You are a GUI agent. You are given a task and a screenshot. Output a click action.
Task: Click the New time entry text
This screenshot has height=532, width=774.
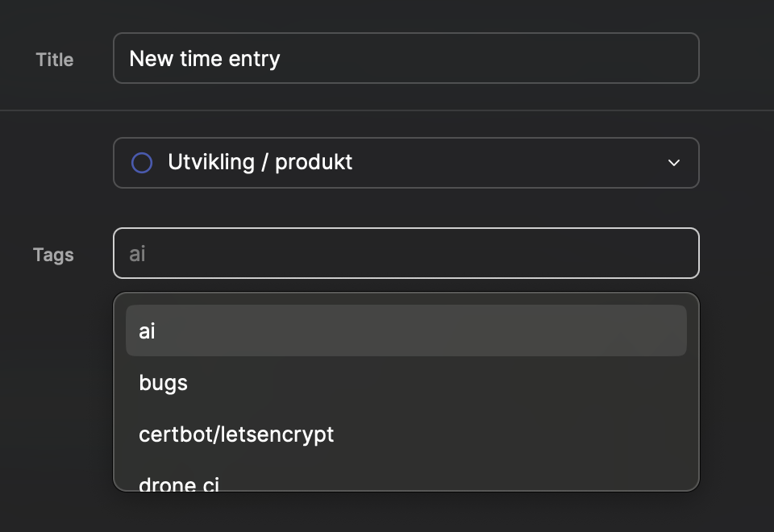205,58
